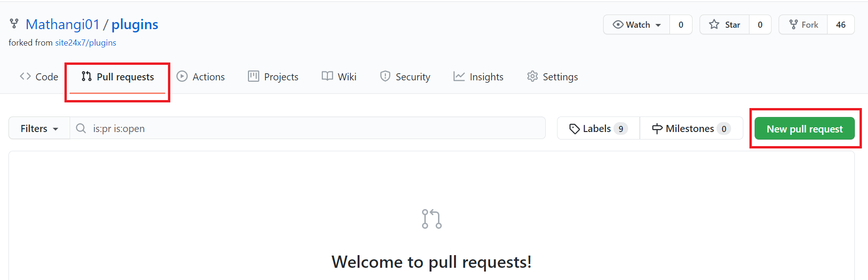Click the Insights graph icon

[459, 76]
